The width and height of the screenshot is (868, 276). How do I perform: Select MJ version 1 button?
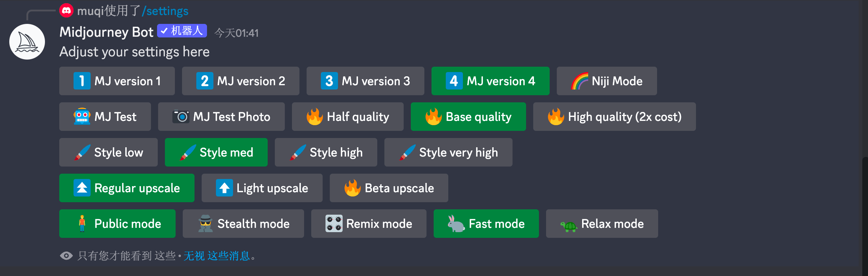(x=117, y=81)
